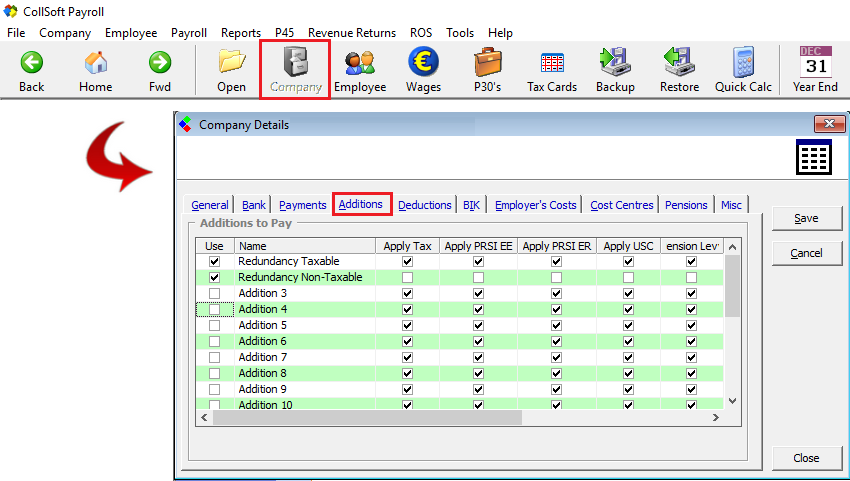Enable the Use checkbox for Addition 3

point(214,293)
